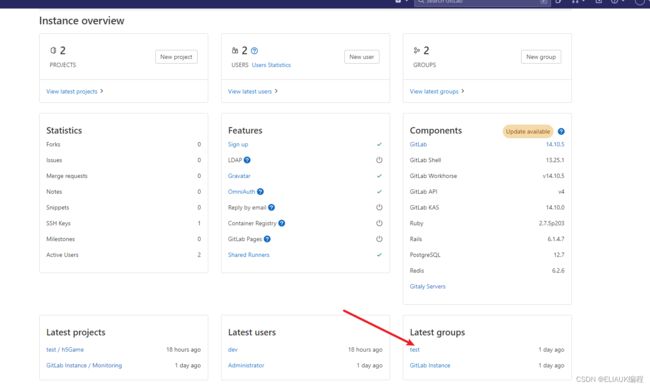
Task: Click the Container Registry help icon
Action: [282, 223]
